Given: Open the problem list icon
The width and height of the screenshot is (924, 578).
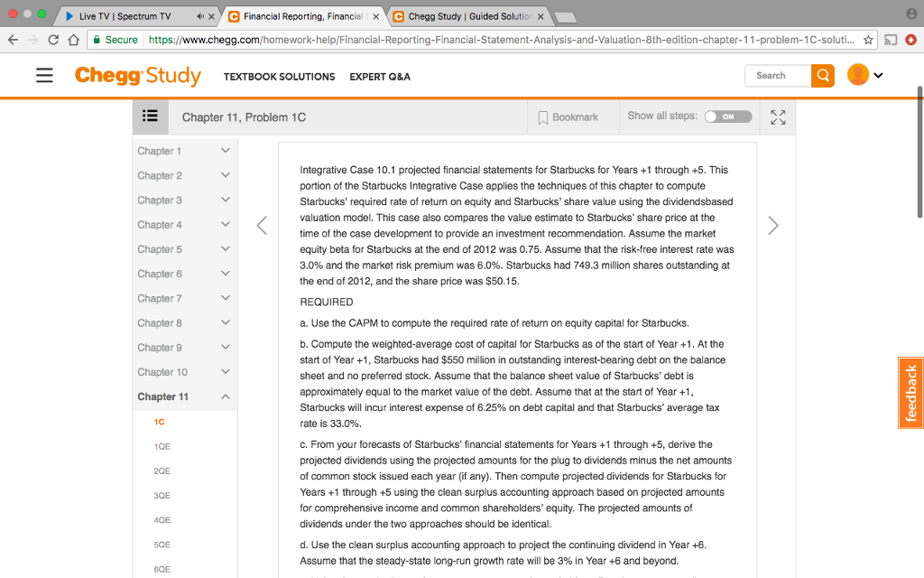Looking at the screenshot, I should click(150, 116).
